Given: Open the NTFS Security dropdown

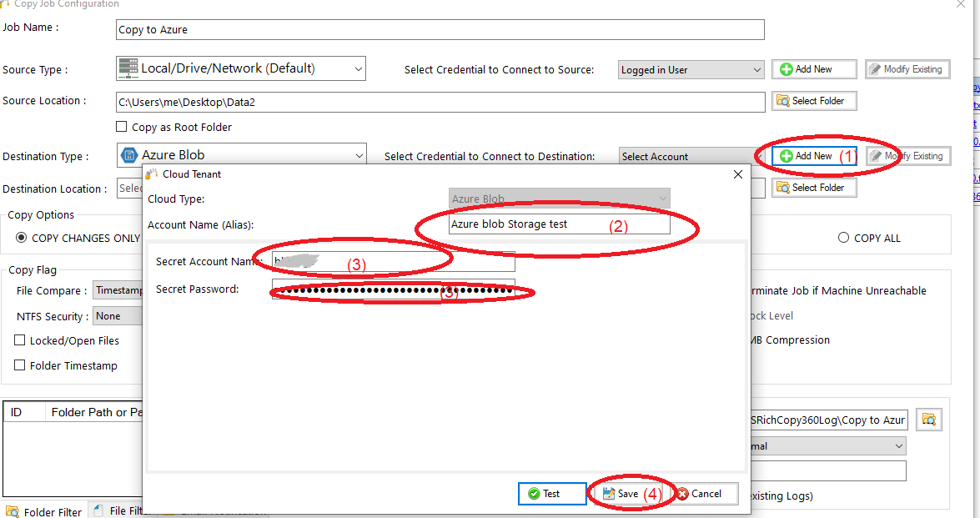Looking at the screenshot, I should click(x=118, y=316).
